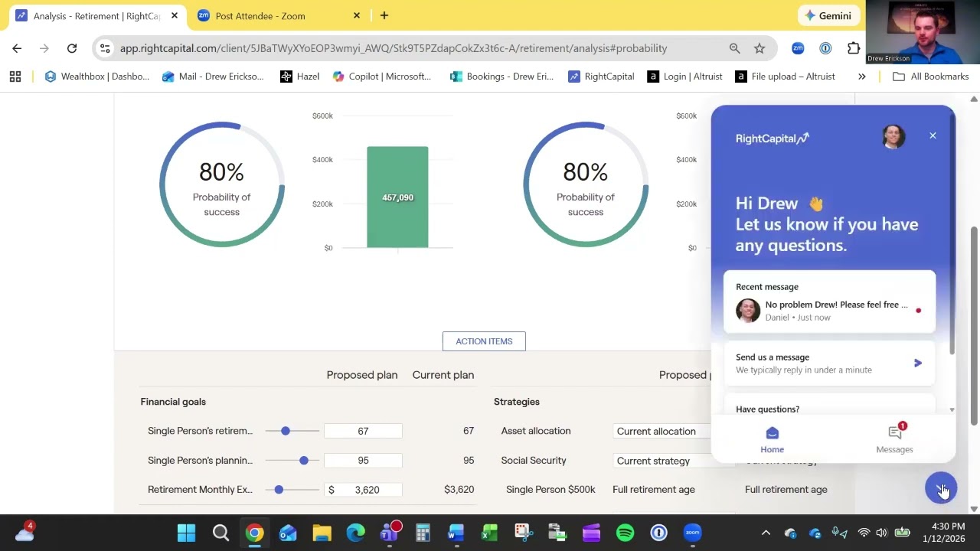Click the zoom magnifier icon in address bar
The height and width of the screenshot is (551, 980).
point(735,48)
